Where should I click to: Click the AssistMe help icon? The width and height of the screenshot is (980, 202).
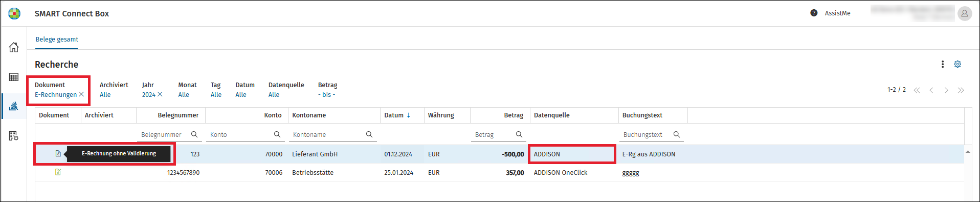click(814, 13)
